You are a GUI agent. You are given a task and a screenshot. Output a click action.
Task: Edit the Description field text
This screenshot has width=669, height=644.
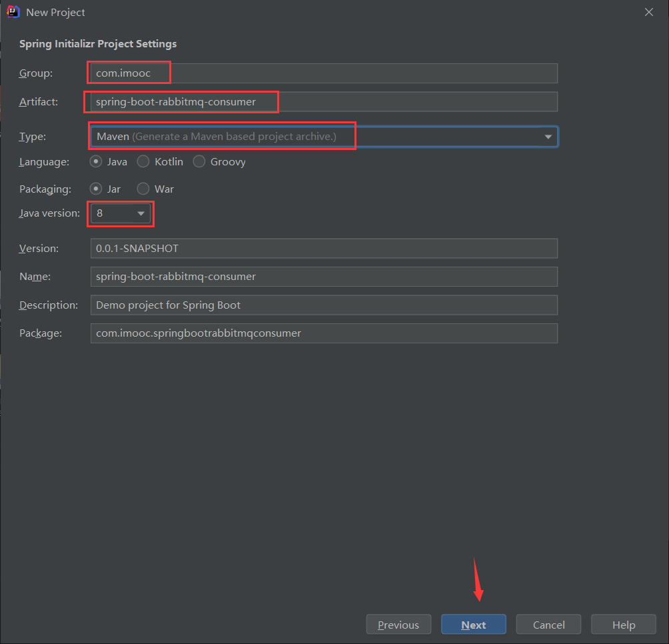click(324, 305)
